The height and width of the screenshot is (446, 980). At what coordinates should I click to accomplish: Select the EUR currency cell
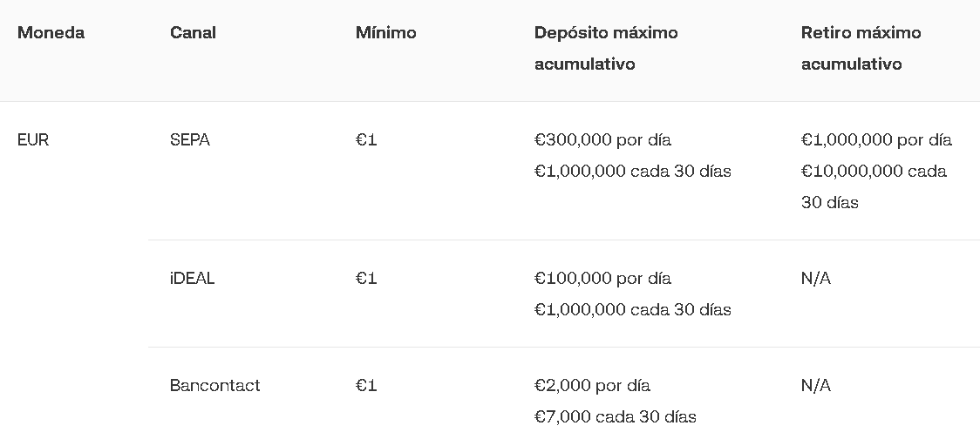(x=33, y=140)
